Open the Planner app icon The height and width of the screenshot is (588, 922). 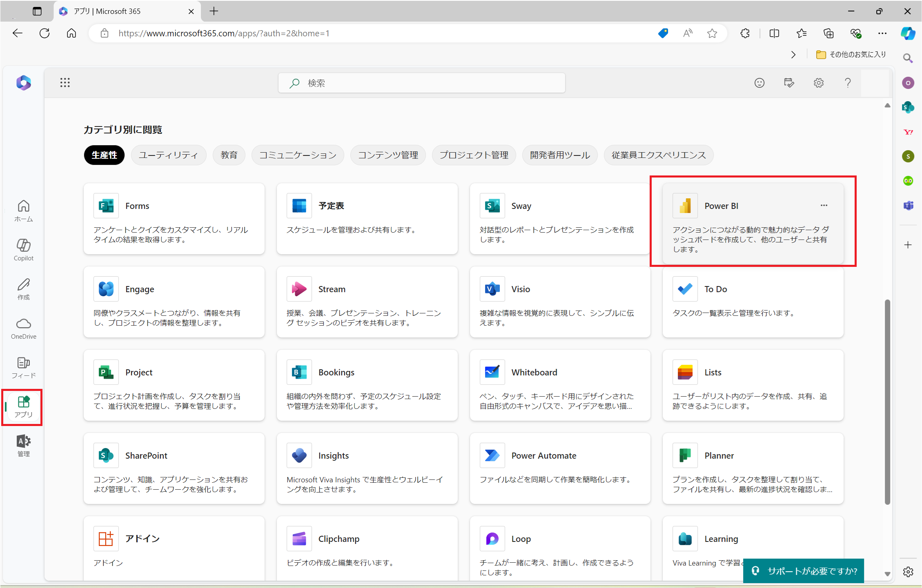tap(685, 455)
